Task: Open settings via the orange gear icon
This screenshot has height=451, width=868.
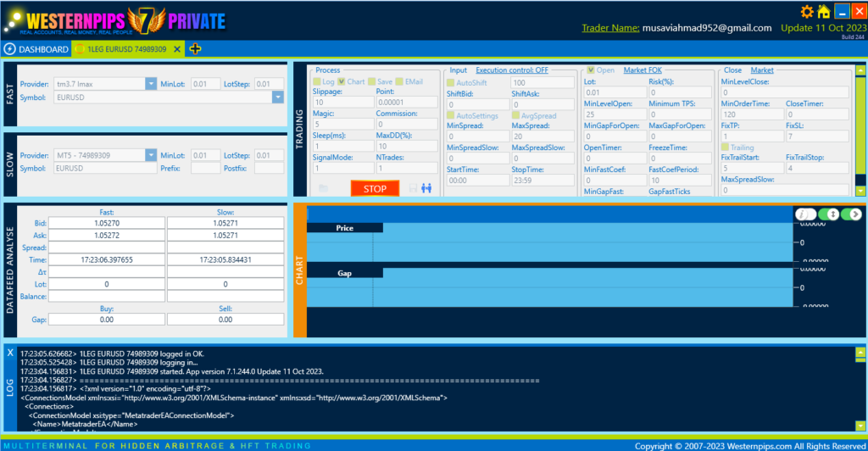Action: click(807, 12)
